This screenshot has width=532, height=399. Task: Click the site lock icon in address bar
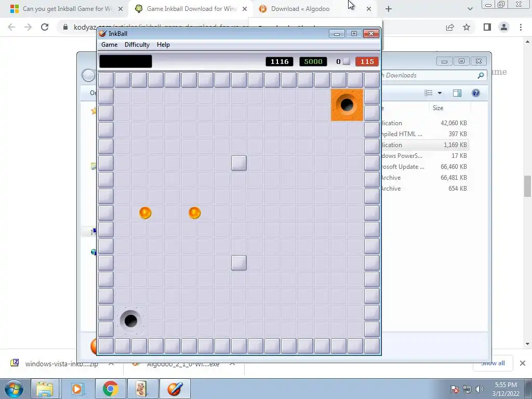[x=65, y=27]
